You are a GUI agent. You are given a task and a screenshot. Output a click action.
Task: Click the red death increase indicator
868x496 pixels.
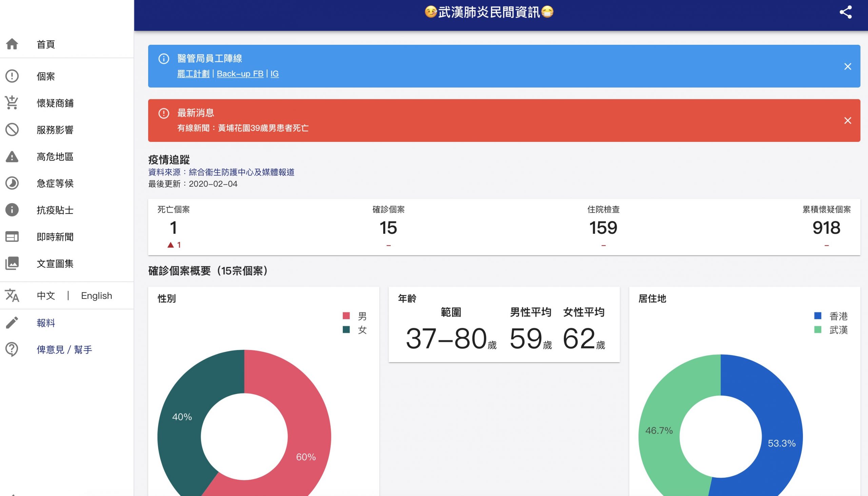click(x=174, y=245)
